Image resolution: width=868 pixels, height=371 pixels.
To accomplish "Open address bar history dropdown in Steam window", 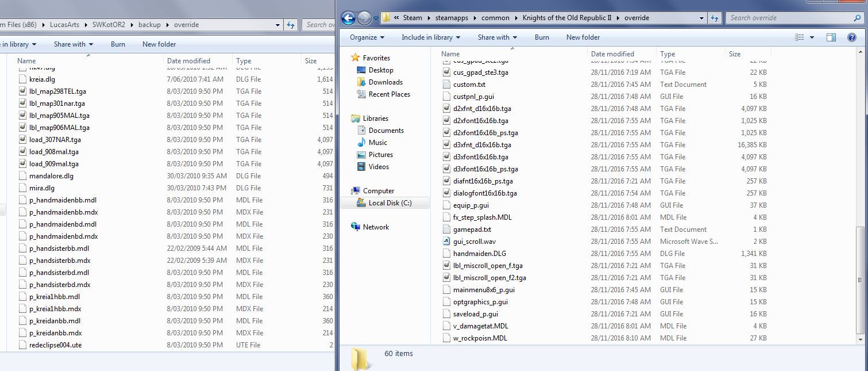I will point(701,18).
